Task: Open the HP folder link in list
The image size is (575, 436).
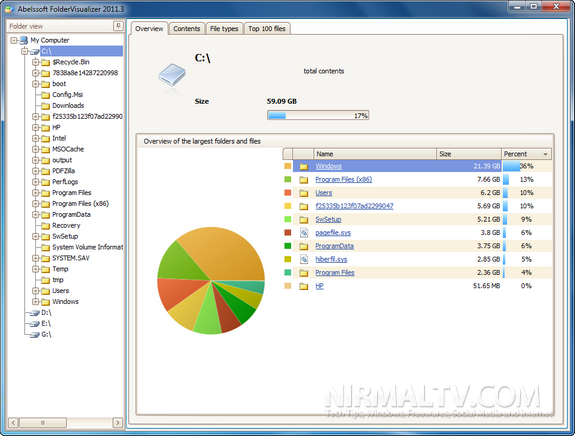Action: (319, 286)
